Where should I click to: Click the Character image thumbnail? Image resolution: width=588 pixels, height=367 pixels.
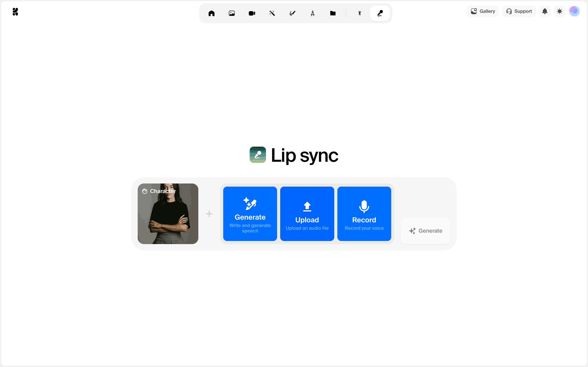(x=168, y=214)
